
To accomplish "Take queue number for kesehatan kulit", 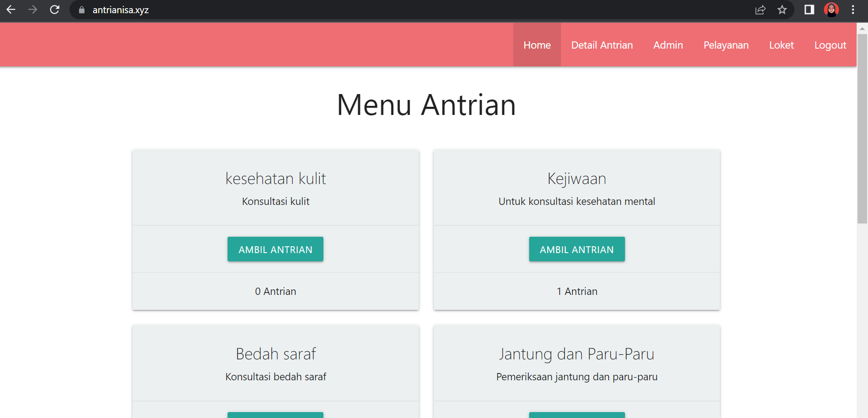I will pyautogui.click(x=275, y=249).
